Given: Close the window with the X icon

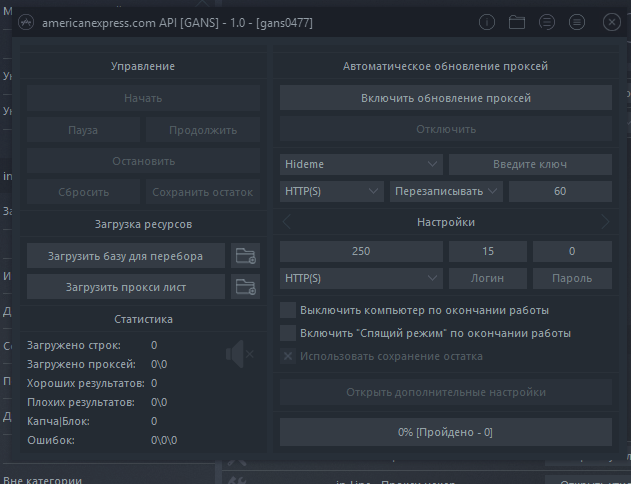Looking at the screenshot, I should [612, 22].
